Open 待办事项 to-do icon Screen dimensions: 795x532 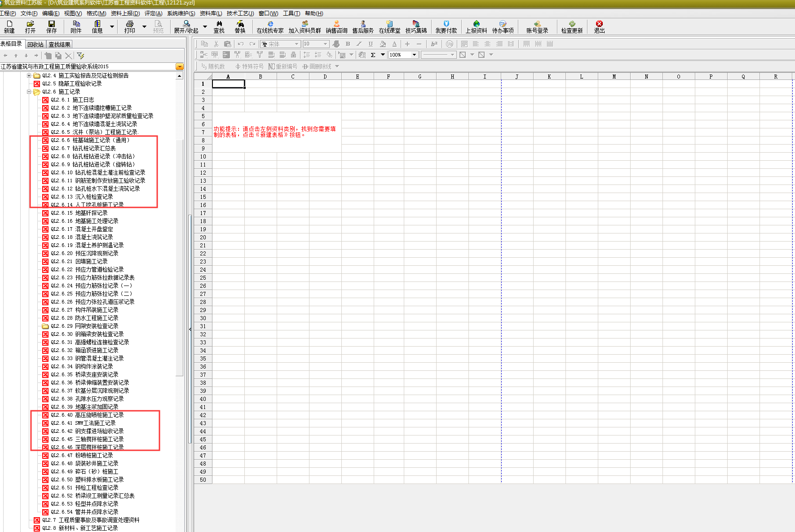503,27
